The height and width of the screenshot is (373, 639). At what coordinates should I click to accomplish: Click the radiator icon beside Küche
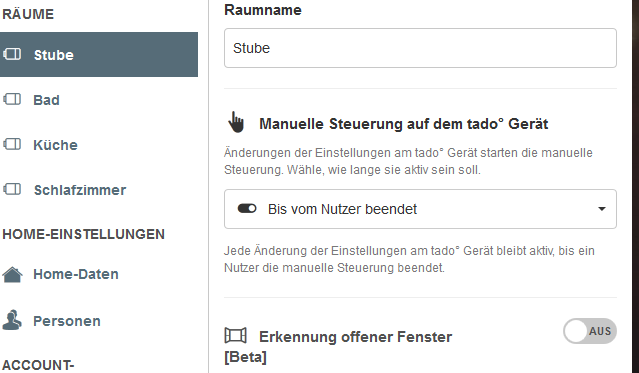click(x=12, y=144)
